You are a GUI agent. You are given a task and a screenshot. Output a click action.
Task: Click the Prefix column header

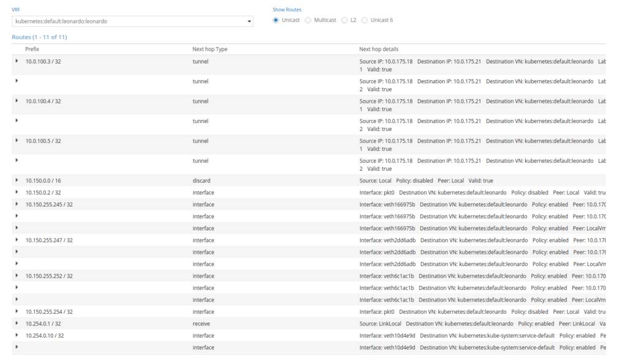point(32,49)
